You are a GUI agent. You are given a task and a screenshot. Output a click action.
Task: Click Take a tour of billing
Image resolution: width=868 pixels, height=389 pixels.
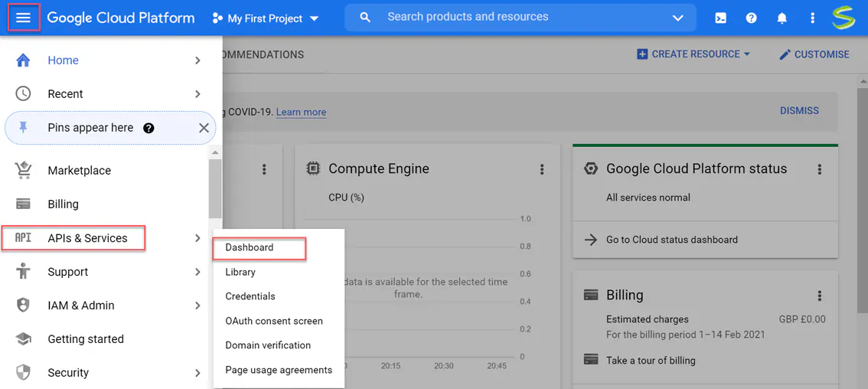(651, 360)
